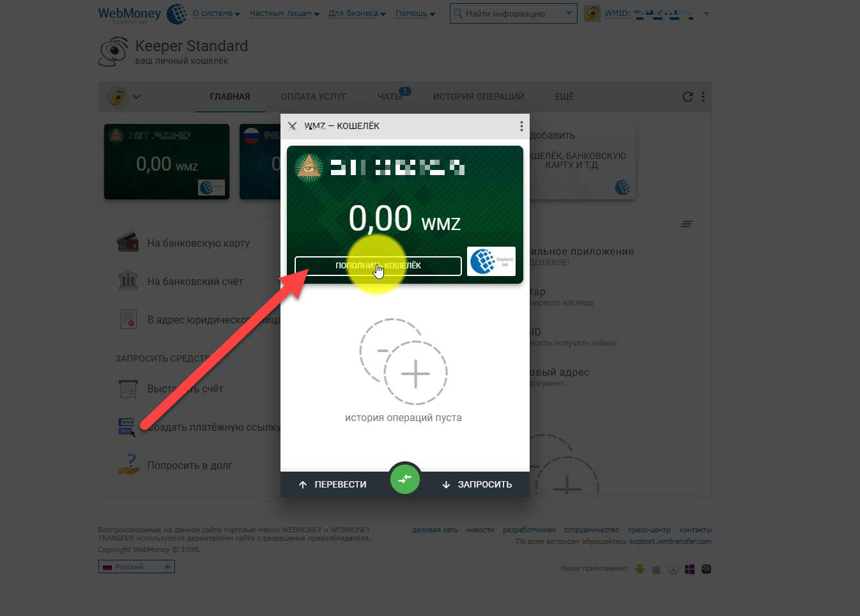Image resolution: width=860 pixels, height=616 pixels.
Task: Open the support.wmtransfer.com link
Action: [670, 541]
